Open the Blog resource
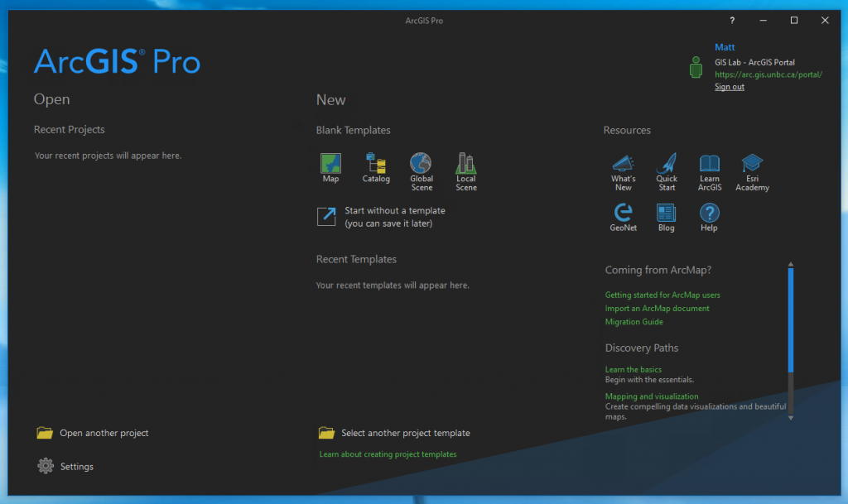 click(x=667, y=218)
